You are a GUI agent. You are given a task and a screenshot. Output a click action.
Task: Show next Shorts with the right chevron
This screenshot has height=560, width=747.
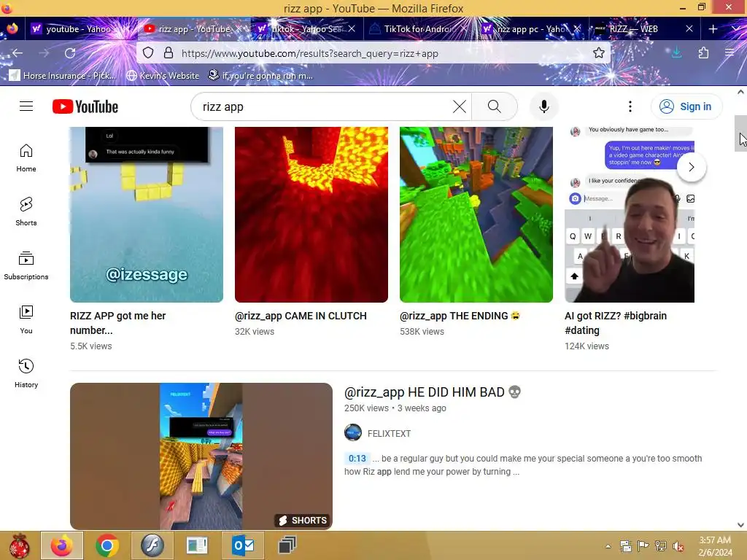tap(692, 167)
